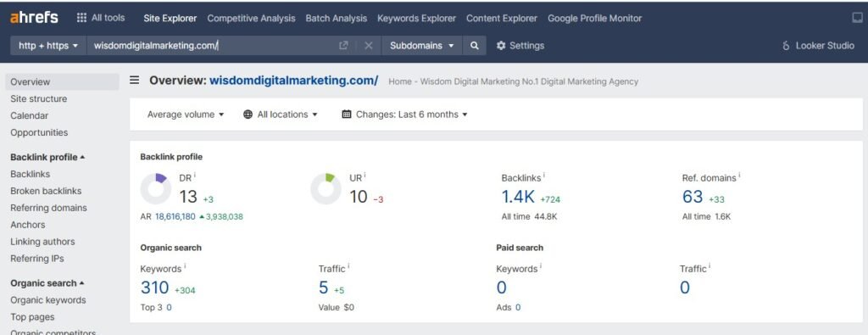This screenshot has height=335, width=868.
Task: Open URL in new tab icon
Action: [344, 46]
